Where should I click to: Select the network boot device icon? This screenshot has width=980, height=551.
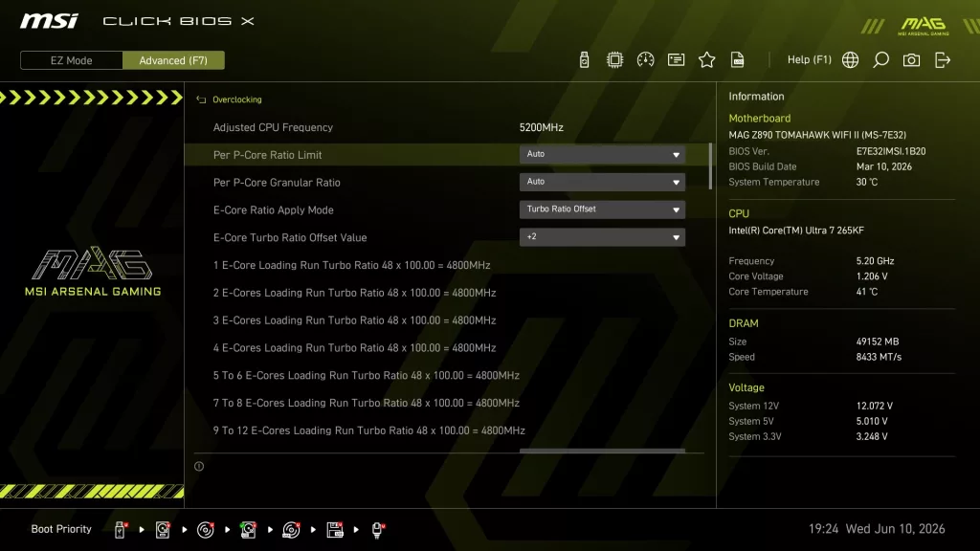(x=377, y=530)
